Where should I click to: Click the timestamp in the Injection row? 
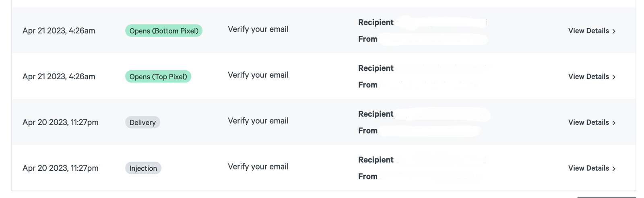60,168
